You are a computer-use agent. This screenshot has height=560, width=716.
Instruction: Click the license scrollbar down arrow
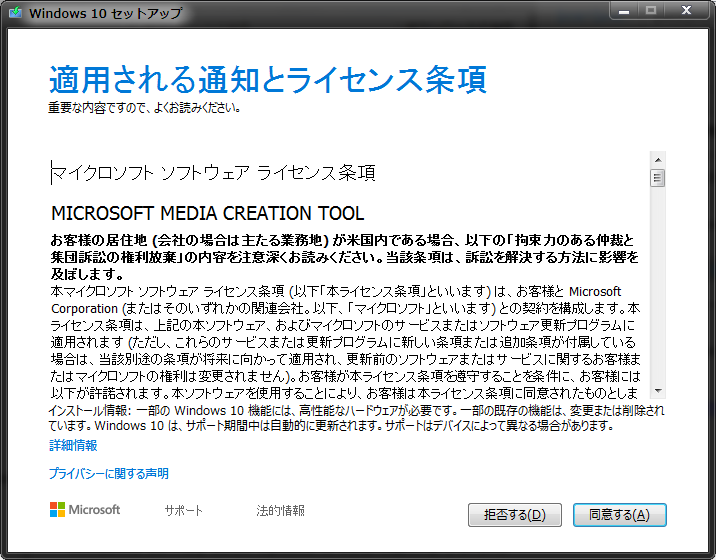[x=658, y=391]
